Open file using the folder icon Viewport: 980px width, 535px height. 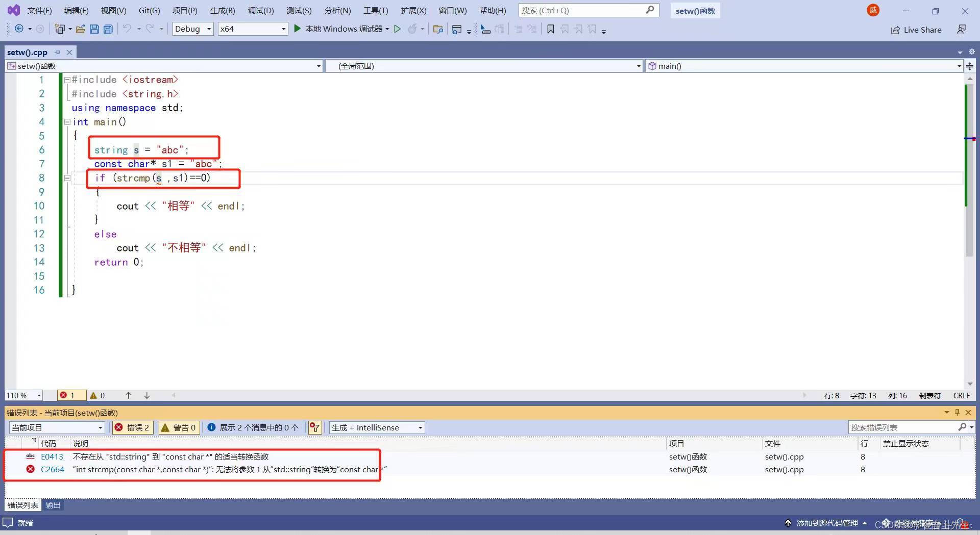pyautogui.click(x=80, y=29)
